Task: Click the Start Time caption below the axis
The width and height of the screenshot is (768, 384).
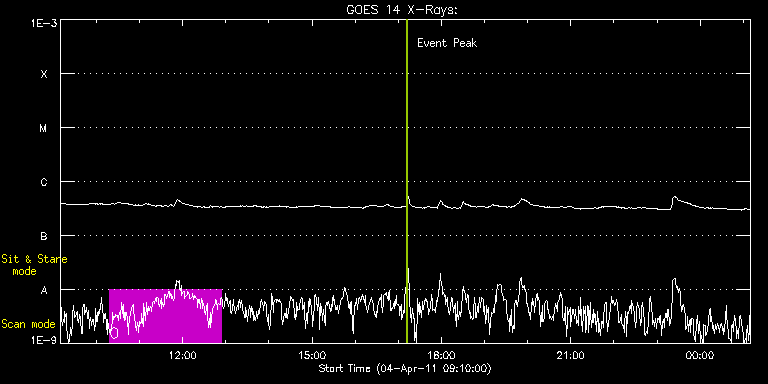Action: (405, 368)
